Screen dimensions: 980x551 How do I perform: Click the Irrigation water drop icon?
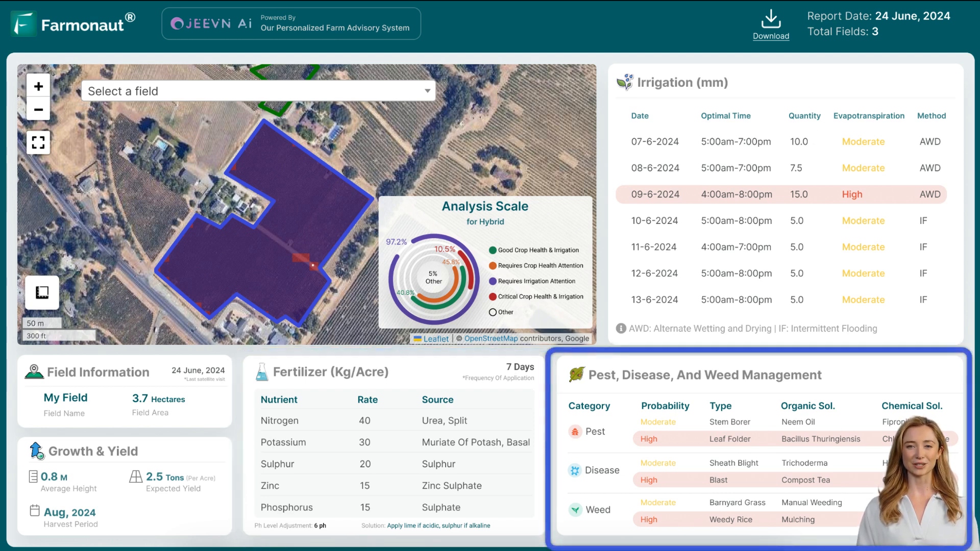tap(624, 82)
